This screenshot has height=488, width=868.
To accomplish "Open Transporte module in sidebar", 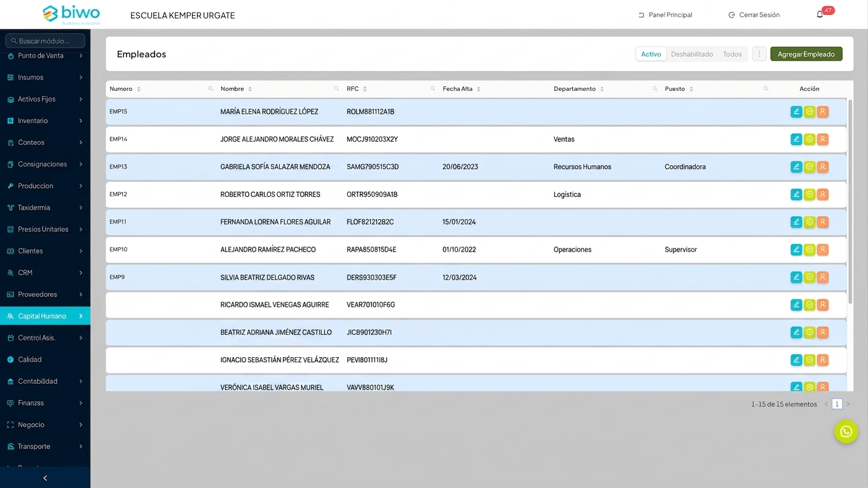I will (x=45, y=447).
